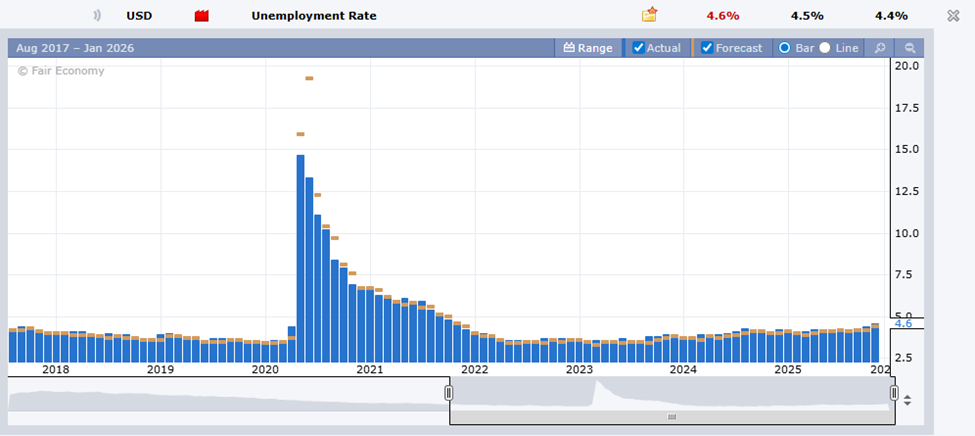Click the 2018 x-axis year label
Image resolution: width=975 pixels, height=436 pixels.
(x=55, y=369)
